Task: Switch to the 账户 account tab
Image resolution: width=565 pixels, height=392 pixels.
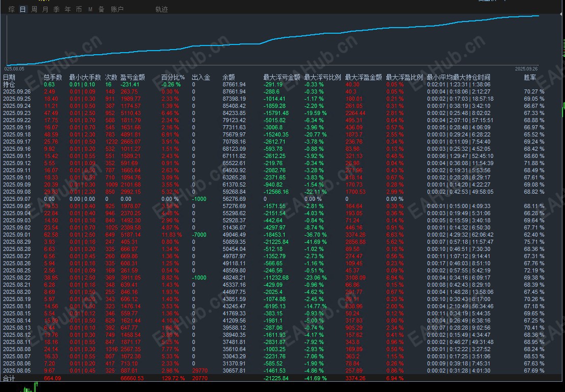Action: tap(117, 9)
